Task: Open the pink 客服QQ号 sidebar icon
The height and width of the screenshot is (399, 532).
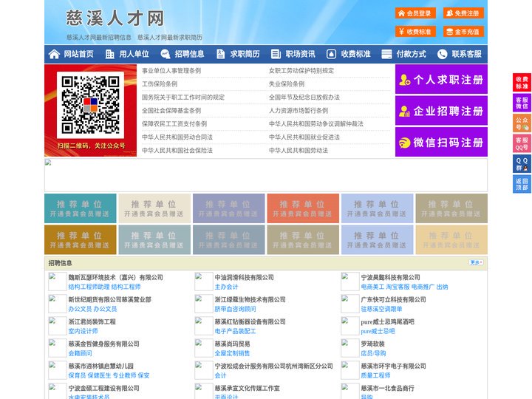Action: coord(522,143)
